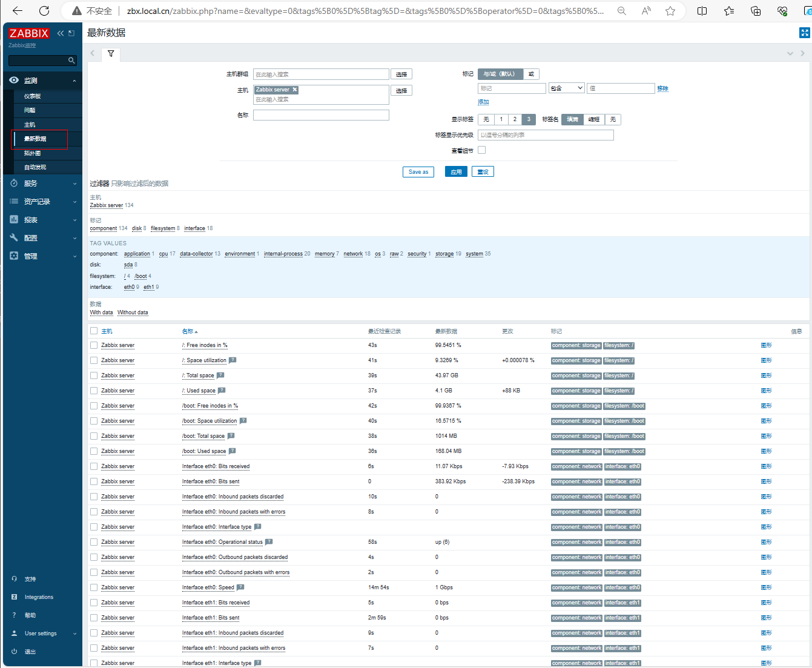Open the 包含 tag operator dropdown
This screenshot has height=668, width=812.
(566, 88)
